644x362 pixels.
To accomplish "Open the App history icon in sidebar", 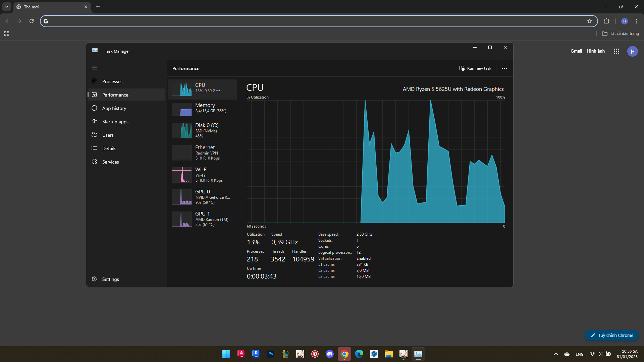I will click(x=94, y=108).
